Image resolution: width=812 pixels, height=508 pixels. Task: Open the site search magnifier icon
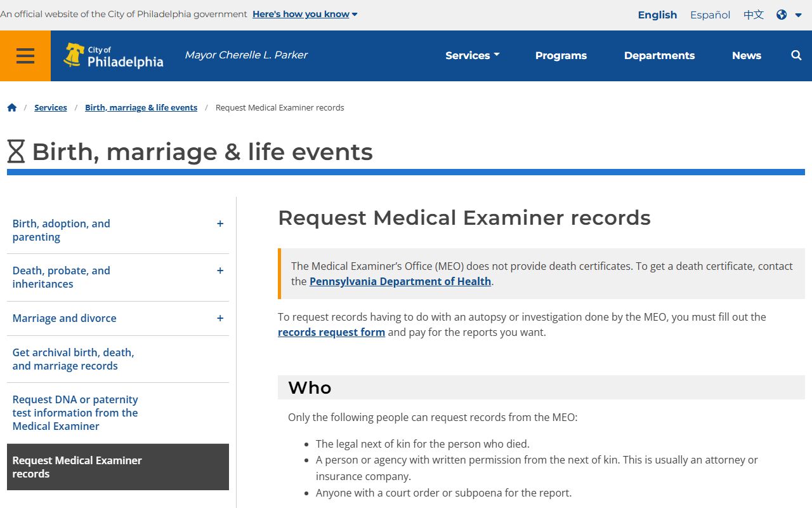[796, 55]
